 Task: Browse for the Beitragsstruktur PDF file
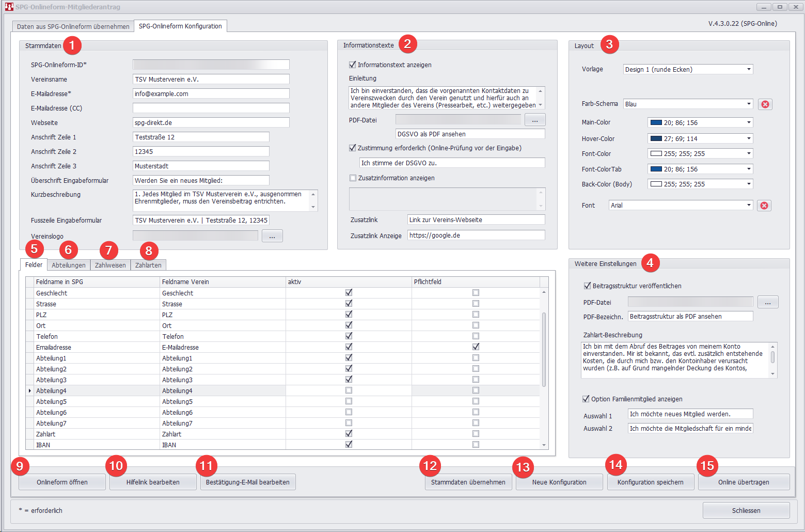pyautogui.click(x=767, y=302)
